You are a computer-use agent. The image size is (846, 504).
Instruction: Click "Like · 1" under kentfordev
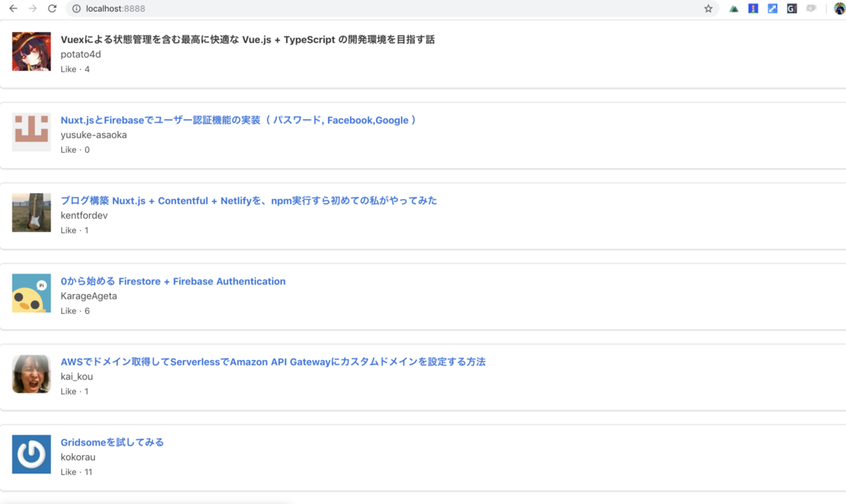pos(74,231)
